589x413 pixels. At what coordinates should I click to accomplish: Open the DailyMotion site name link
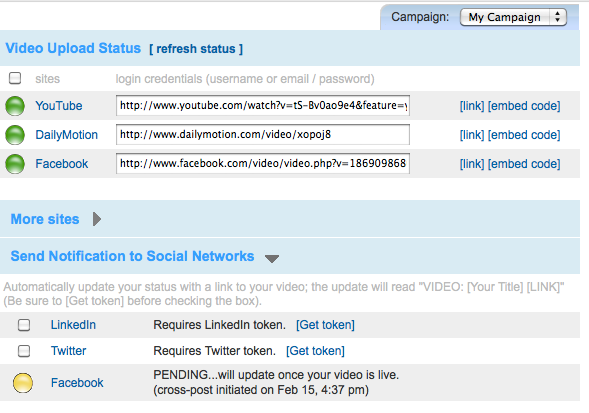[66, 135]
